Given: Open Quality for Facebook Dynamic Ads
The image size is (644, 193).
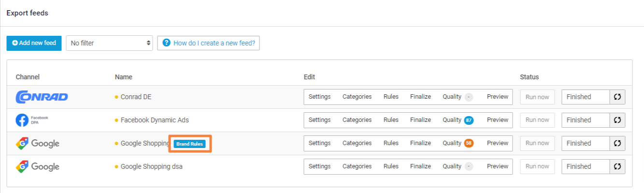Looking at the screenshot, I should point(452,120).
